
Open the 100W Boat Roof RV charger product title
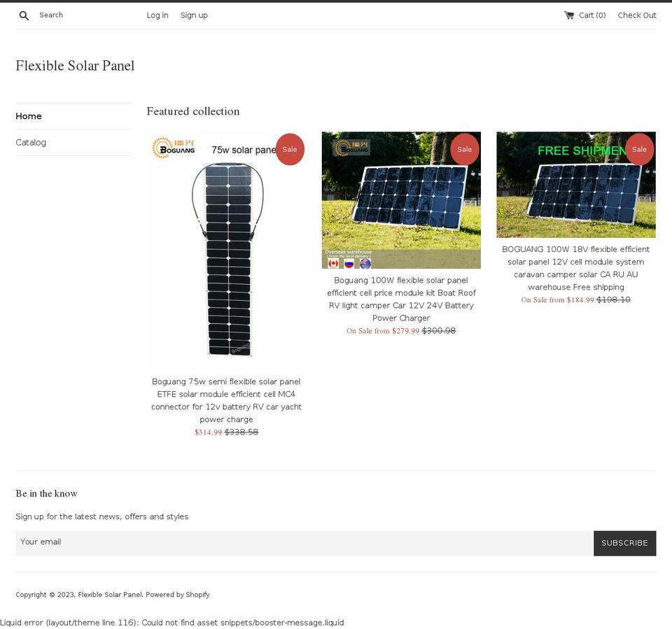[x=401, y=299]
